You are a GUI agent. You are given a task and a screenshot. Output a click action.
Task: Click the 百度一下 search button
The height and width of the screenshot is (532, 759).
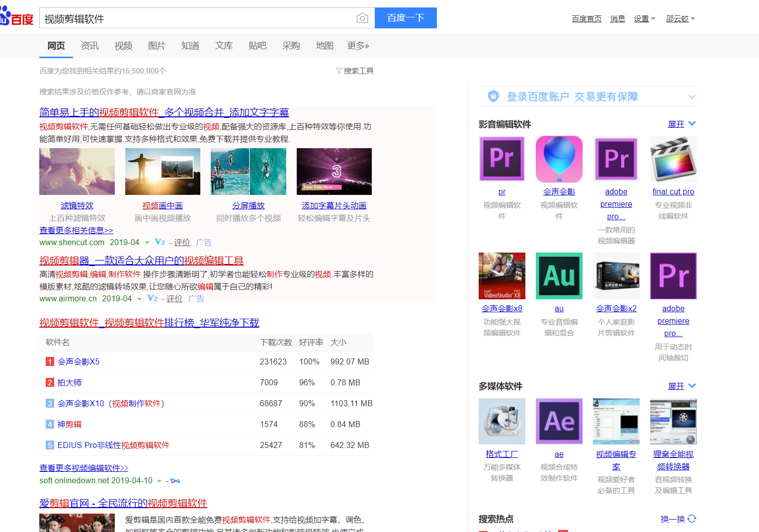point(406,18)
